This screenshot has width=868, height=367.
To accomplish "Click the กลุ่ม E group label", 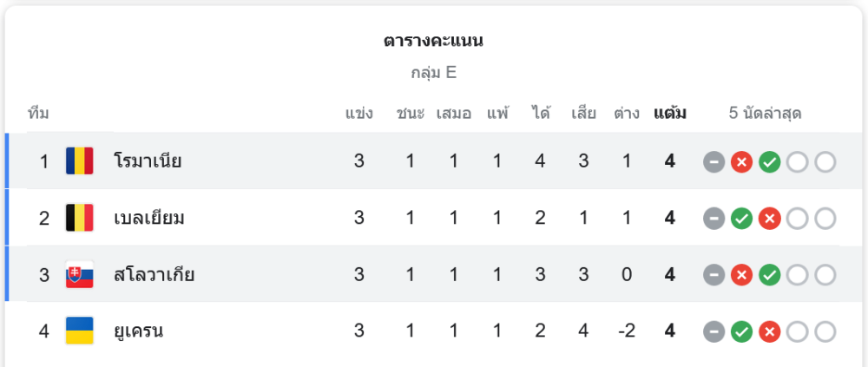I will pos(433,73).
